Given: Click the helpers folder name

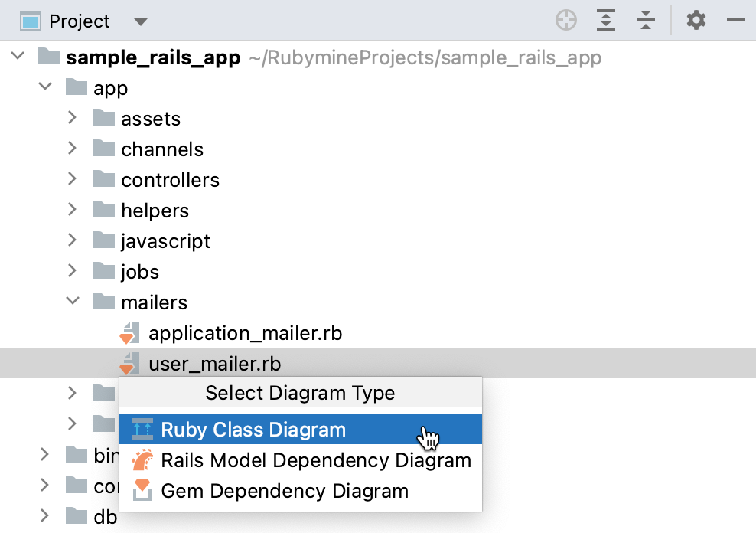Looking at the screenshot, I should click(155, 210).
